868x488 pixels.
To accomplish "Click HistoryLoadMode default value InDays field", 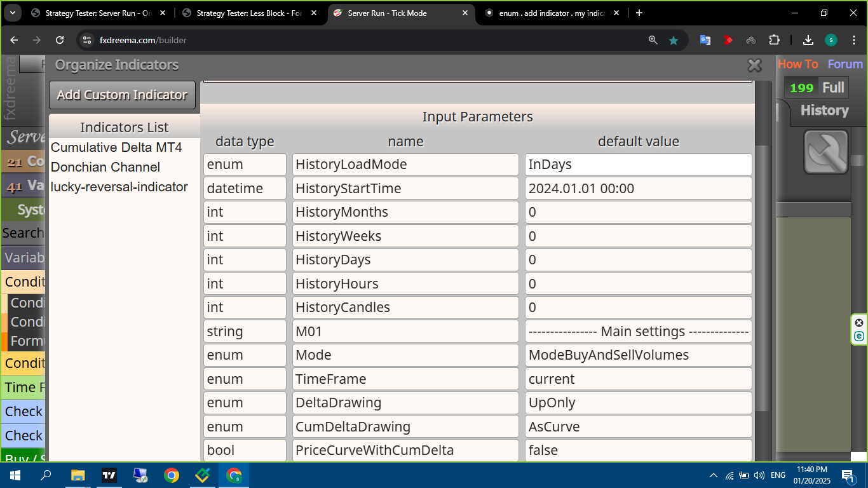I will (x=639, y=165).
